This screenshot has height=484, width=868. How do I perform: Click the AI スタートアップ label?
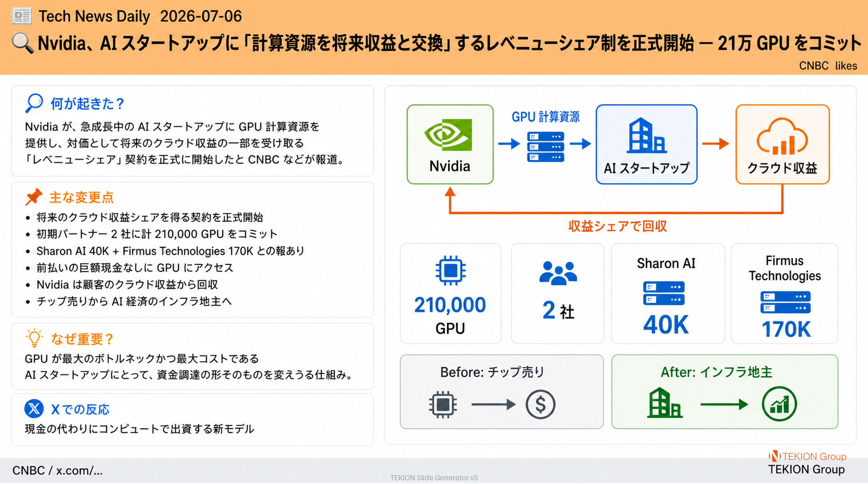tap(647, 168)
